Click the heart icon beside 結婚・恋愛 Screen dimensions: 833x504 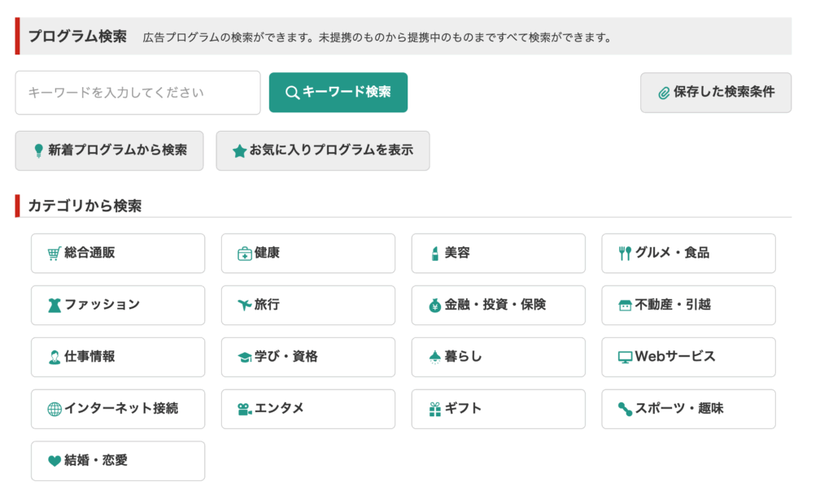click(x=55, y=461)
